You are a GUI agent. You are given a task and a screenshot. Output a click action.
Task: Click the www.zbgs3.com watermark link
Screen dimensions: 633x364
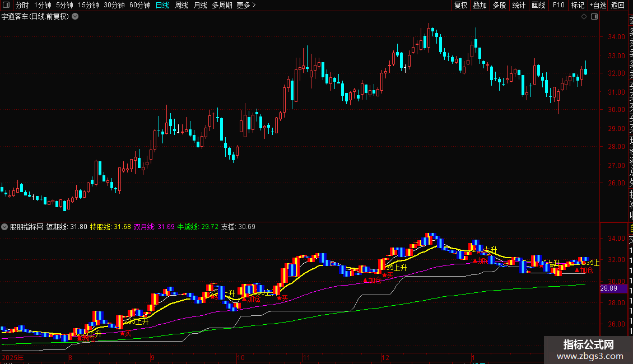tap(588, 356)
